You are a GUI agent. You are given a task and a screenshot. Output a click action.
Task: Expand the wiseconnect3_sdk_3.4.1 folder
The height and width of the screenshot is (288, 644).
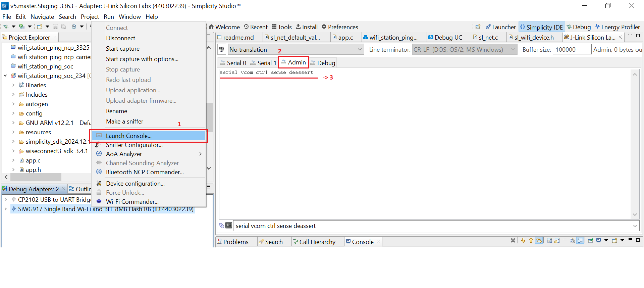(13, 151)
